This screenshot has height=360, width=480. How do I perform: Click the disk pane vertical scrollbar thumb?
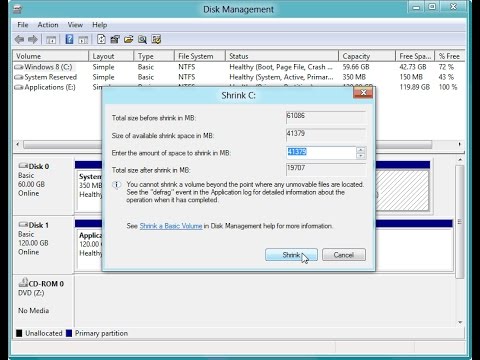pos(460,222)
